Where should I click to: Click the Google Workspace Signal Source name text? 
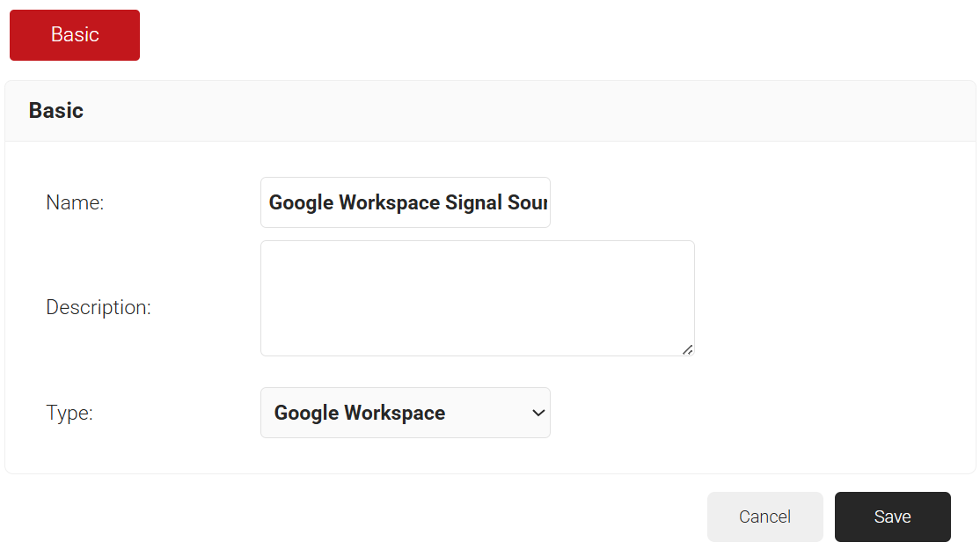coord(408,202)
